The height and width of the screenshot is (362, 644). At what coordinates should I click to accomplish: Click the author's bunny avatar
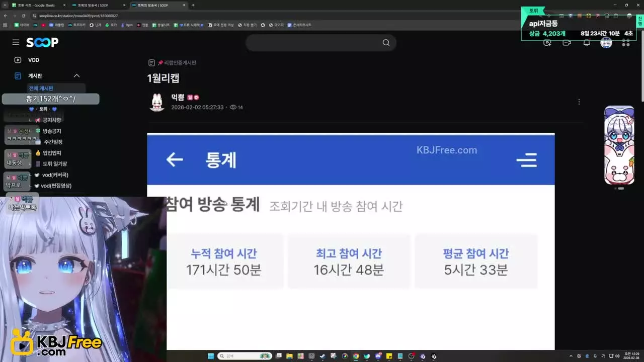tap(157, 102)
